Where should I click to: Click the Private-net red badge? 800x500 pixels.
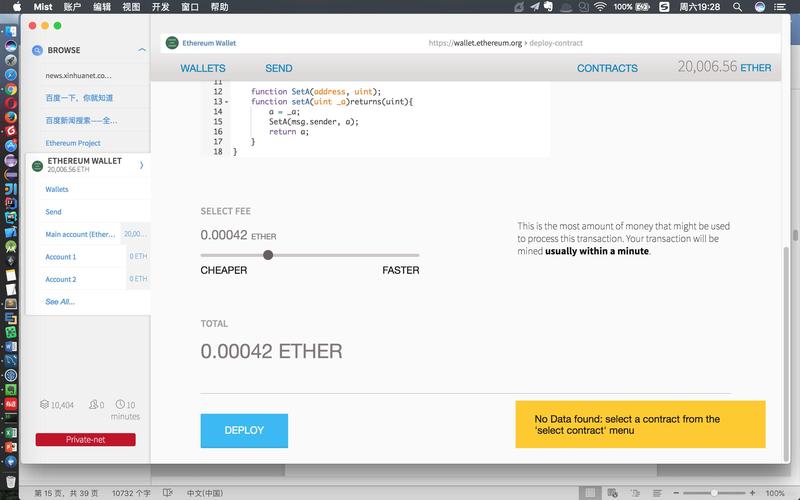[86, 439]
